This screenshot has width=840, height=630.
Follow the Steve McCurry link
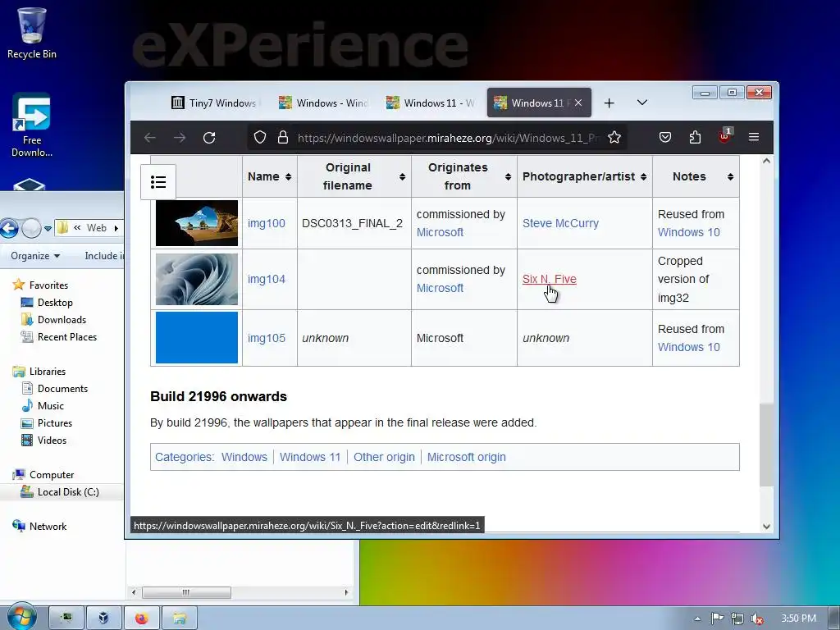[560, 223]
